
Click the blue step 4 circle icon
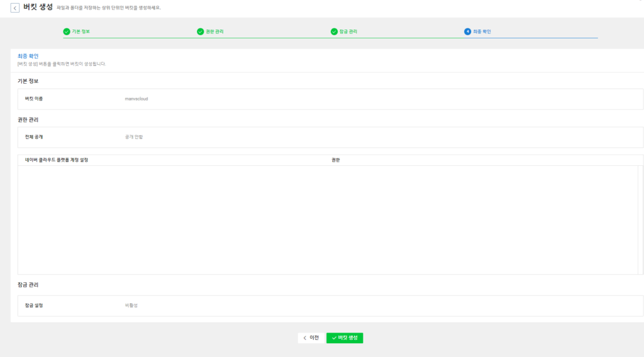coord(467,31)
